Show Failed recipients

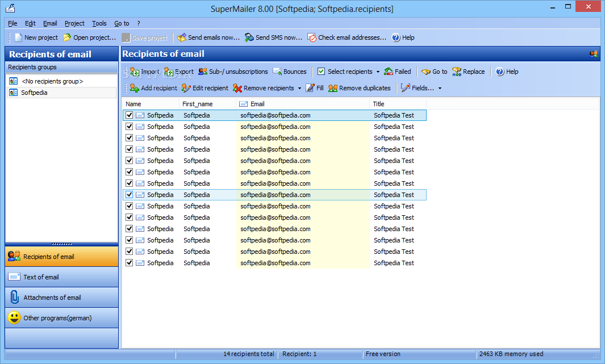398,72
